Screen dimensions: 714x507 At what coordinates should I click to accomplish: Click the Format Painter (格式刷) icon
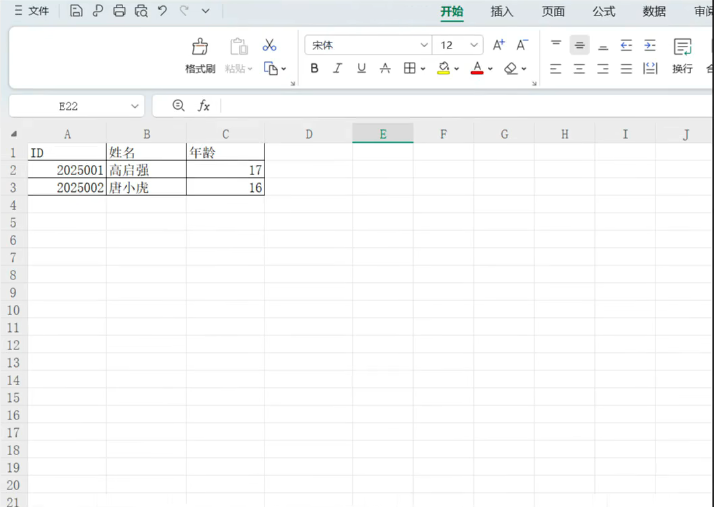coord(200,47)
